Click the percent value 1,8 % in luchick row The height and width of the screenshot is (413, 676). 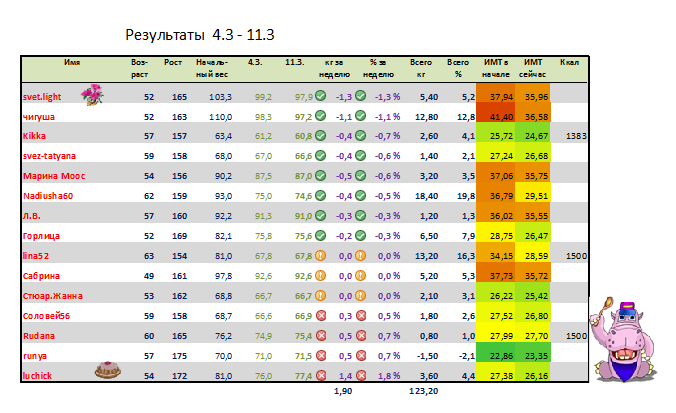[389, 376]
